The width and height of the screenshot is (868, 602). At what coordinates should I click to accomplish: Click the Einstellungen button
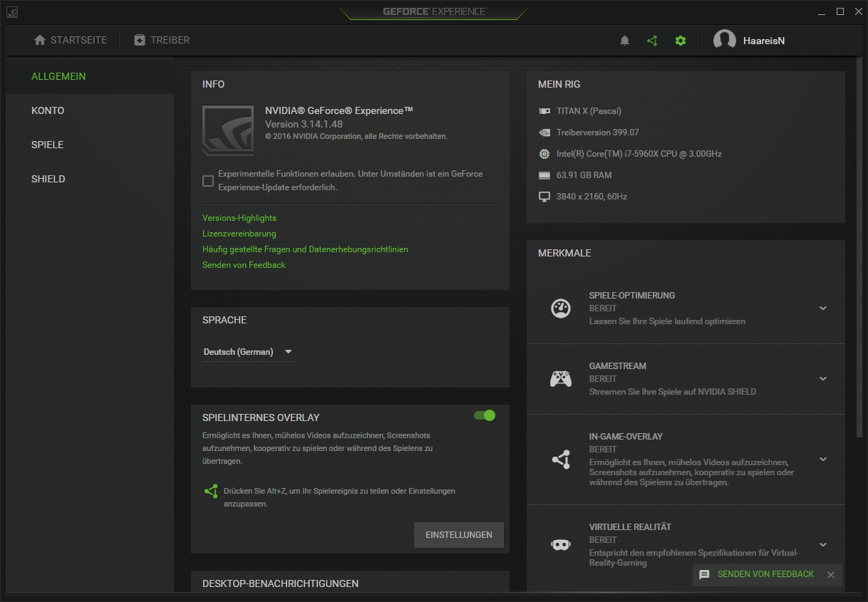(x=459, y=535)
